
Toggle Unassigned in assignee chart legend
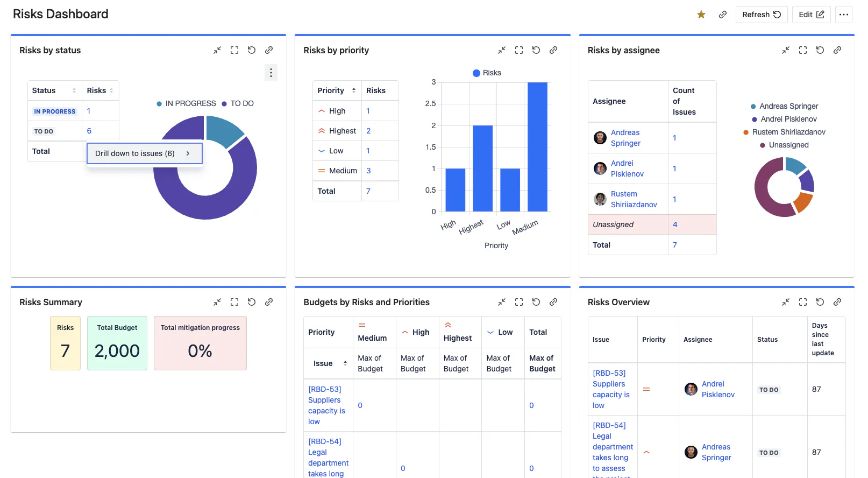pyautogui.click(x=784, y=145)
